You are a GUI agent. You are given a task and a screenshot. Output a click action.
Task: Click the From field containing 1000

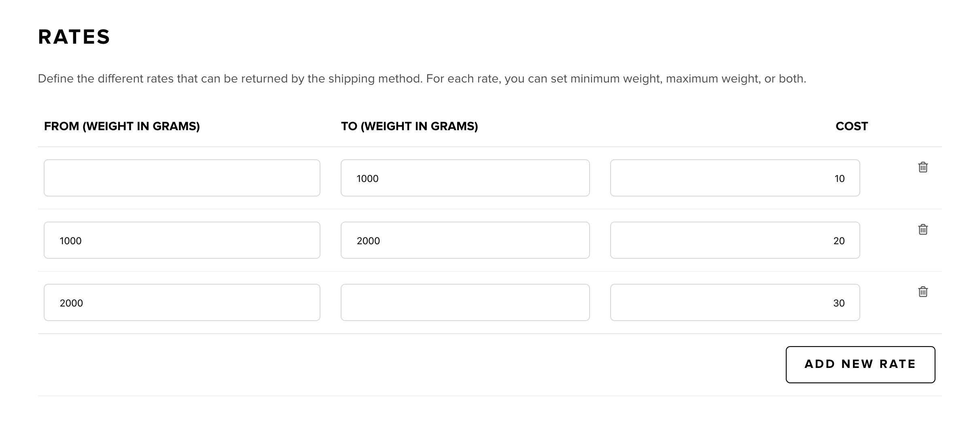pos(182,240)
